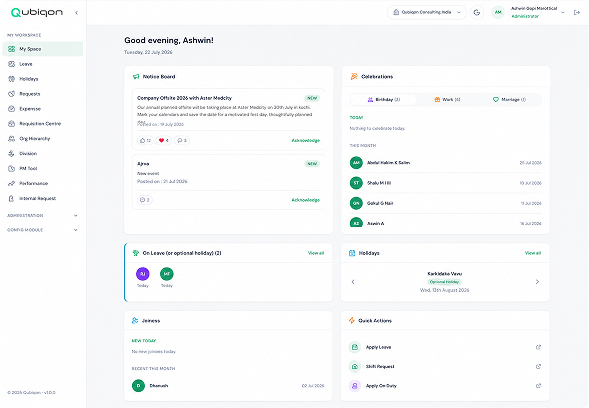
Task: Open the Qubiqon Consulting India company dropdown
Action: pyautogui.click(x=427, y=12)
